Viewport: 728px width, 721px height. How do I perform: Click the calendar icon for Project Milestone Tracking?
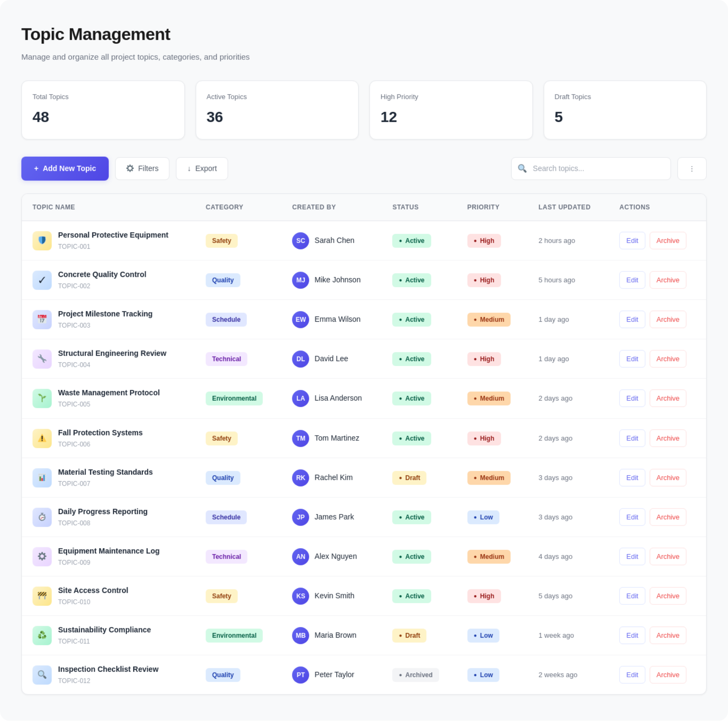[42, 320]
